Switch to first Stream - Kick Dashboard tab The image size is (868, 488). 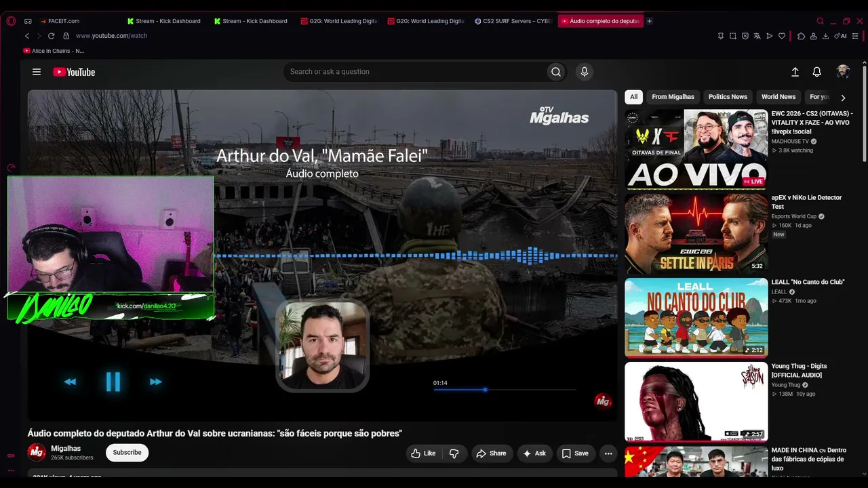click(x=167, y=21)
